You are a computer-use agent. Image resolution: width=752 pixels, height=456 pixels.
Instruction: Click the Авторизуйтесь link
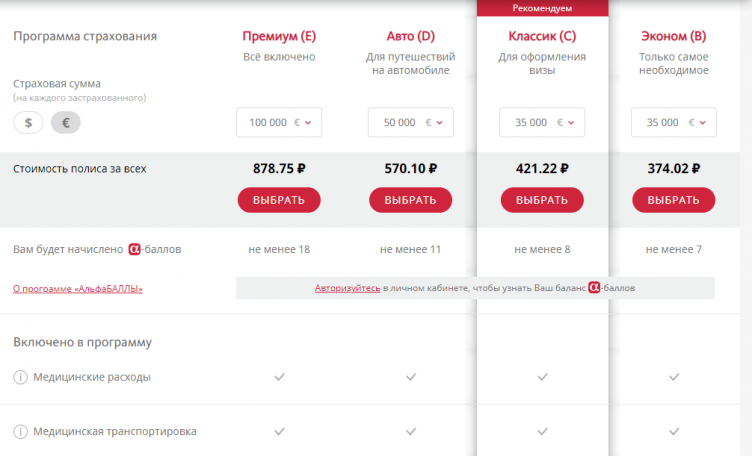[x=347, y=288]
